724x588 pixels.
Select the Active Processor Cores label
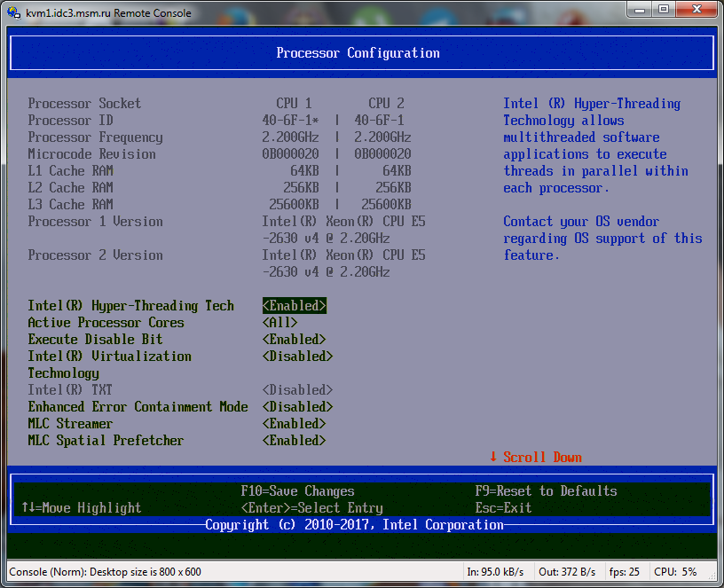pyautogui.click(x=106, y=322)
